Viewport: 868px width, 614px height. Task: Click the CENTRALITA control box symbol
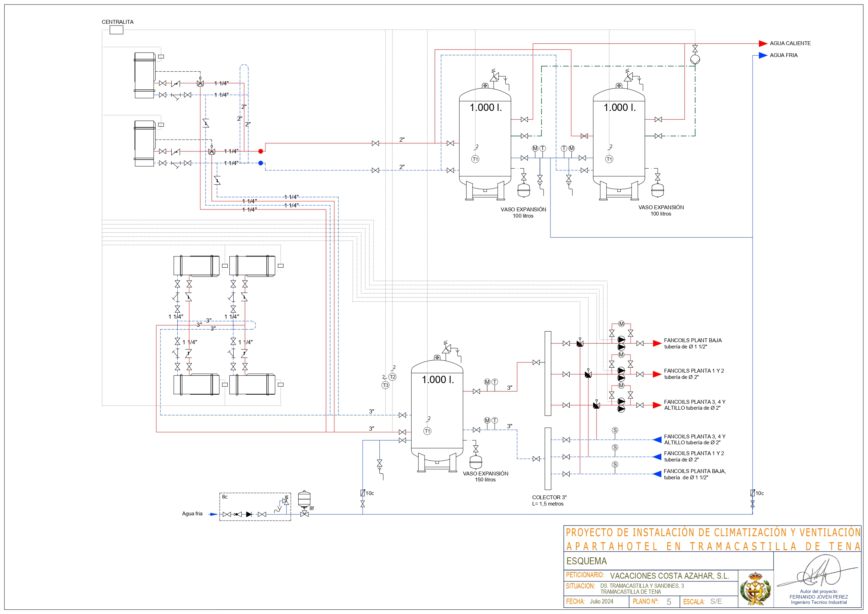(116, 30)
